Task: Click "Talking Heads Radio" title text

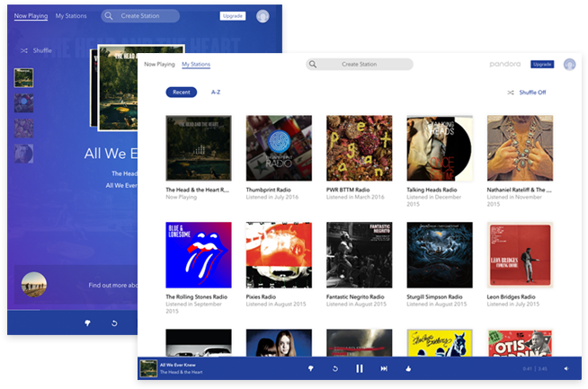Action: pyautogui.click(x=432, y=190)
